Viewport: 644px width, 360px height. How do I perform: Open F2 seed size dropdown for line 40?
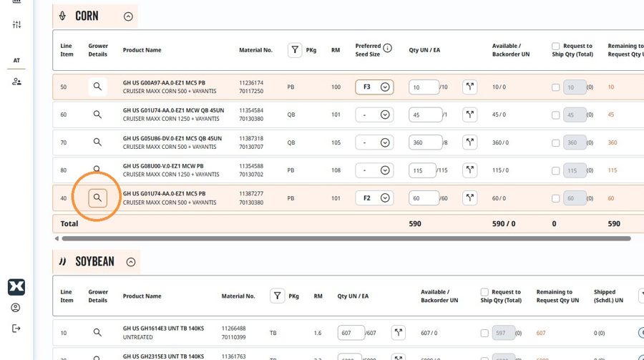374,198
